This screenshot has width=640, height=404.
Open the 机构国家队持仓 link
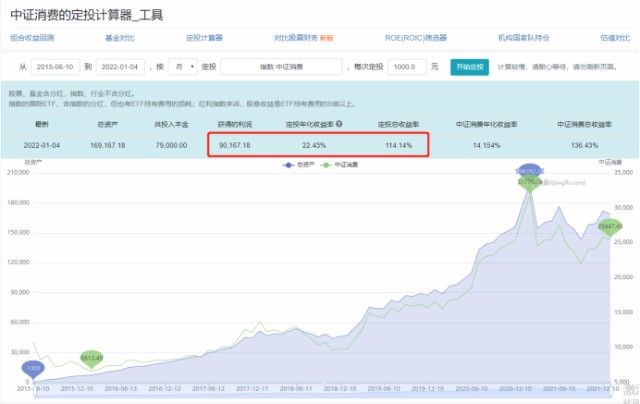pos(524,38)
